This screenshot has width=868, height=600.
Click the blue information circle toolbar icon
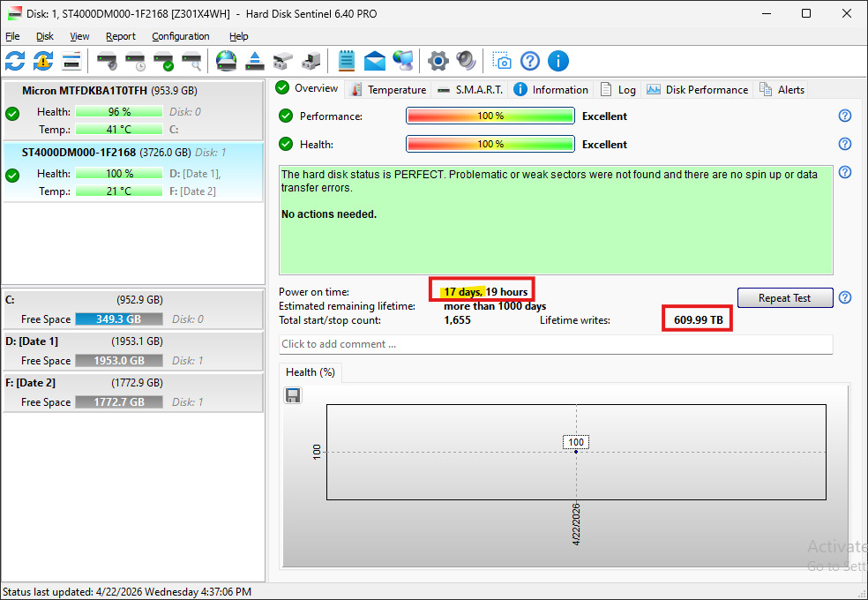(x=558, y=61)
